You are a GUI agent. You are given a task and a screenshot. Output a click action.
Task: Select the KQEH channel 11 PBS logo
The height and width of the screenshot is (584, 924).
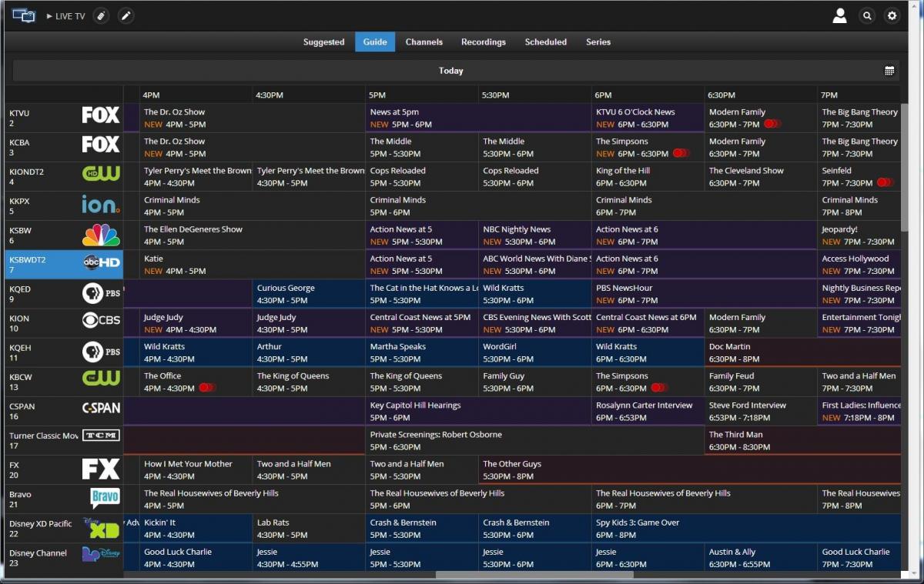pyautogui.click(x=101, y=351)
